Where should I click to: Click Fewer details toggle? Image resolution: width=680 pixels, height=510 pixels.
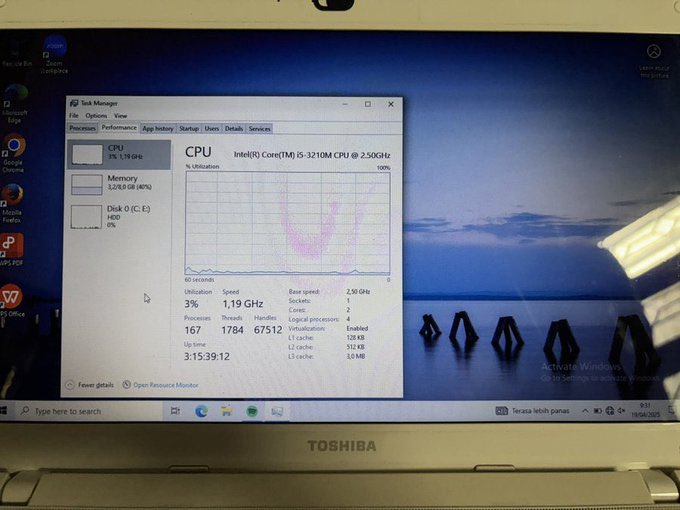(x=90, y=385)
